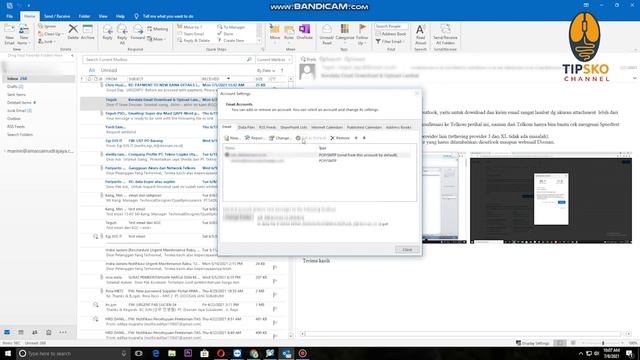Click the Reply icon in the ribbon
The height and width of the screenshot is (360, 640).
coord(107,32)
